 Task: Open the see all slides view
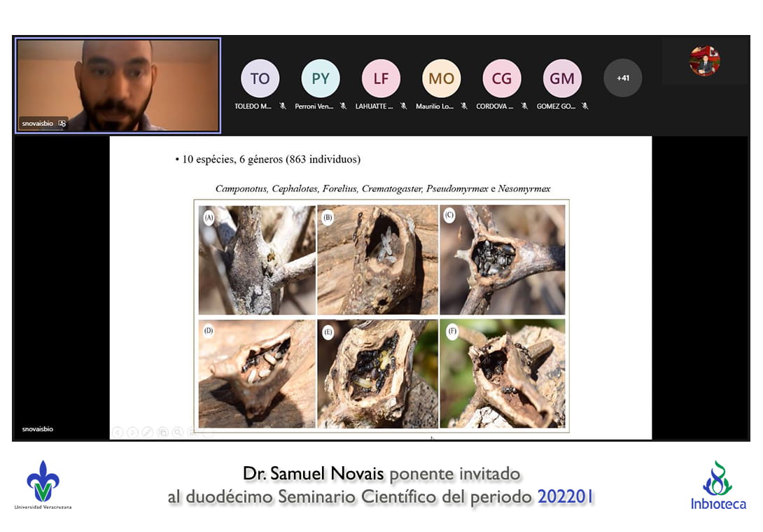162,432
